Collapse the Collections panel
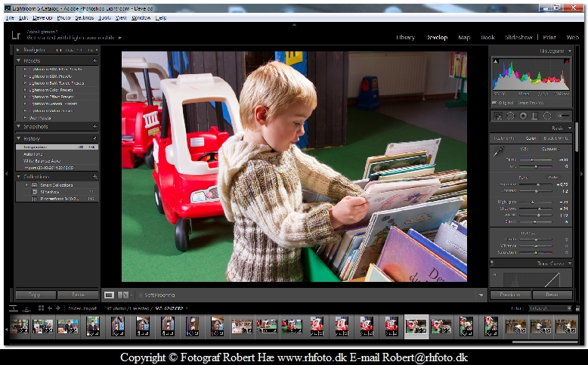Image resolution: width=588 pixels, height=365 pixels. pyautogui.click(x=18, y=176)
